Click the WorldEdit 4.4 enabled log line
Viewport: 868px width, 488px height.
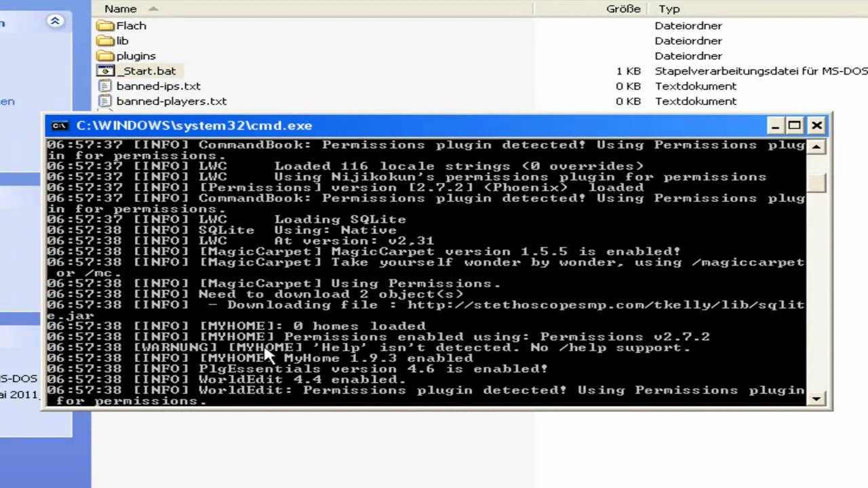pos(226,380)
